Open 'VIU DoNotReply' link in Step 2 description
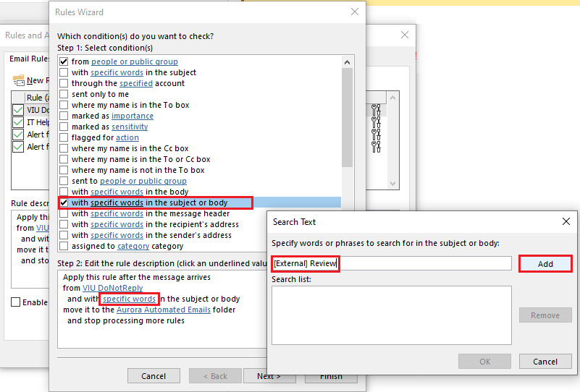The image size is (580, 392). click(x=112, y=288)
